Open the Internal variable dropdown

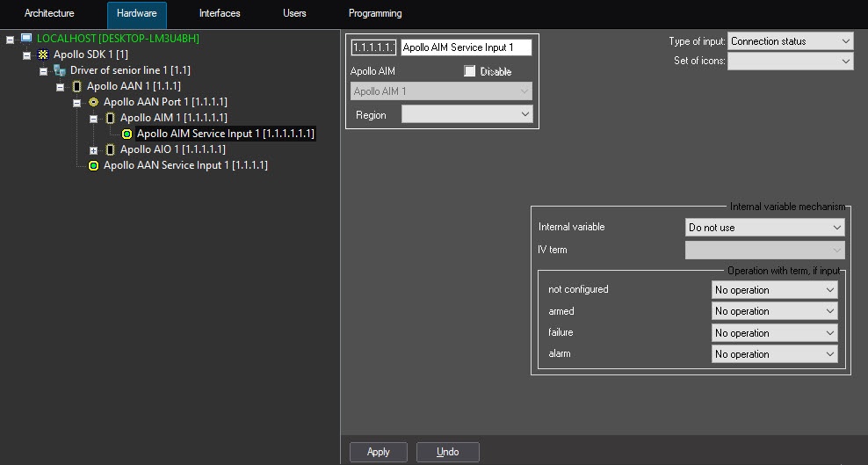pyautogui.click(x=764, y=228)
